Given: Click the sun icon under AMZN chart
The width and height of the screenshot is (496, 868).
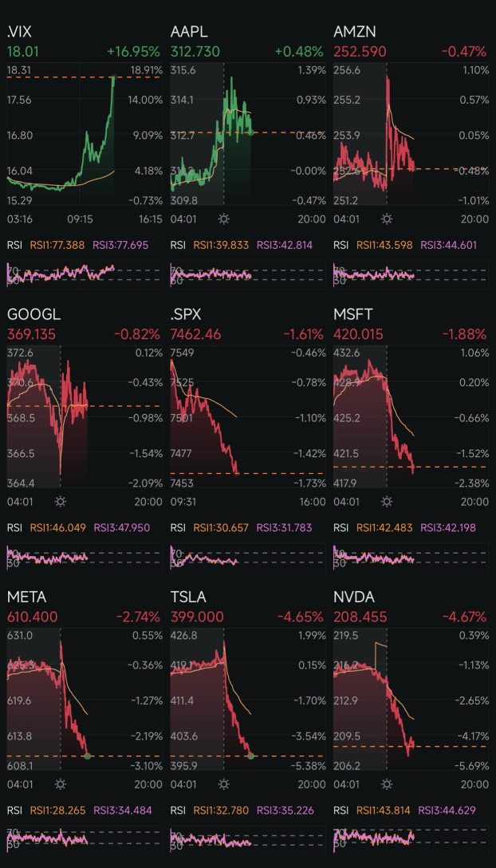Looking at the screenshot, I should [387, 219].
